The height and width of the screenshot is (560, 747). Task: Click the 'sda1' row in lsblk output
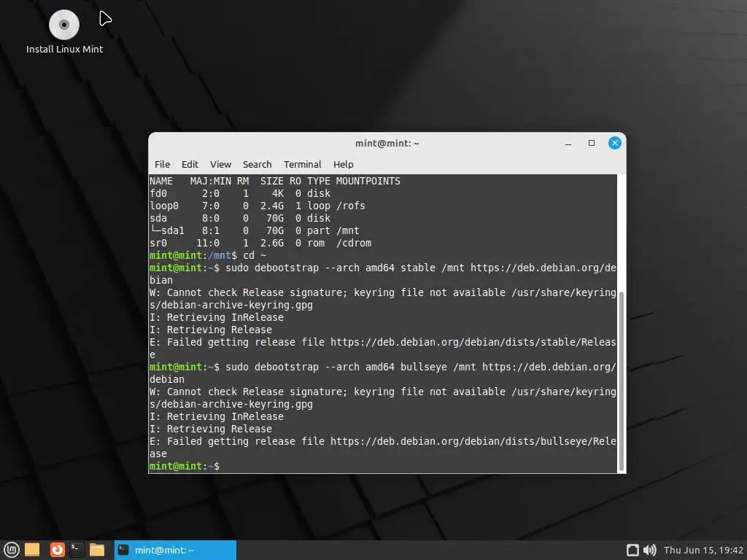pyautogui.click(x=255, y=230)
